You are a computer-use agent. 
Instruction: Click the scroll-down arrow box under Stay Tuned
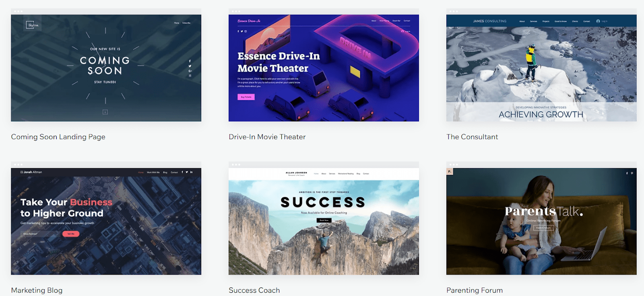click(105, 112)
